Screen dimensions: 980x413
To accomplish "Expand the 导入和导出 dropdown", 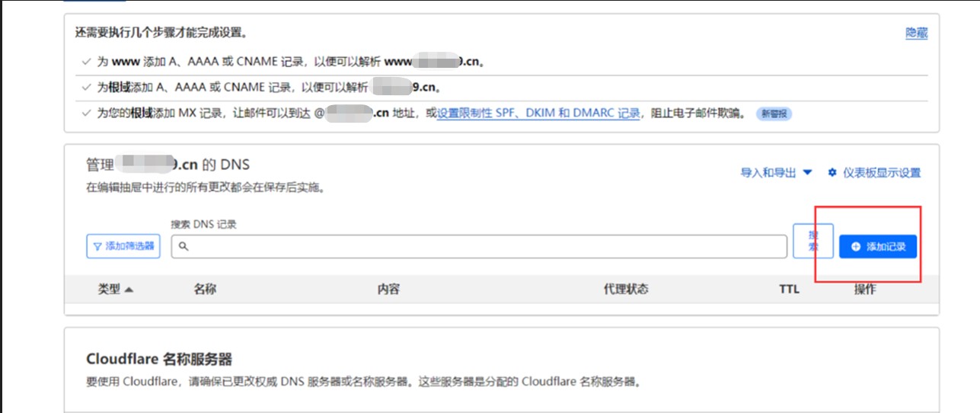I will [x=807, y=173].
